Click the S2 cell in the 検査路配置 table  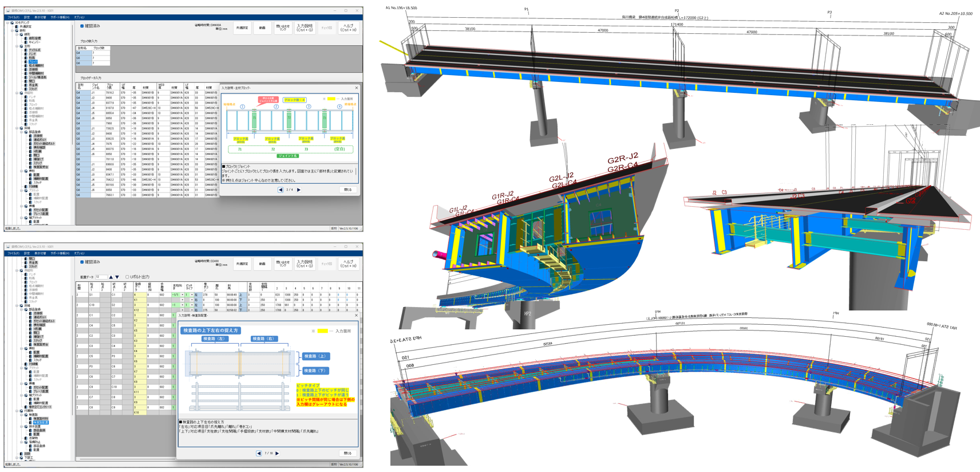pyautogui.click(x=117, y=305)
